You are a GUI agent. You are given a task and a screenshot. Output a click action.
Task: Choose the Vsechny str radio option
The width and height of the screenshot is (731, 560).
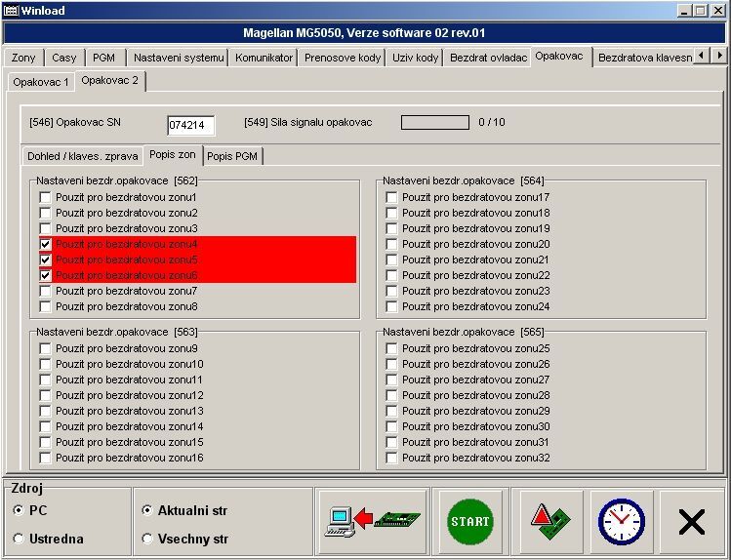coord(147,539)
